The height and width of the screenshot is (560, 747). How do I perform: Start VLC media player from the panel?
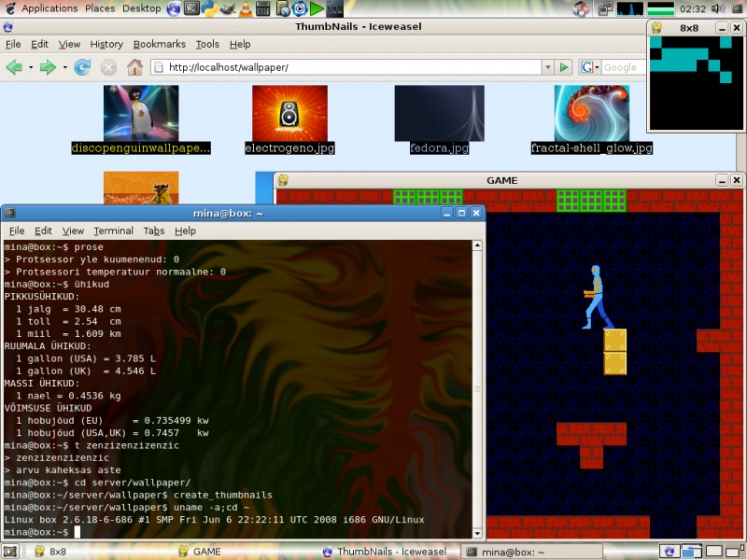[x=246, y=8]
